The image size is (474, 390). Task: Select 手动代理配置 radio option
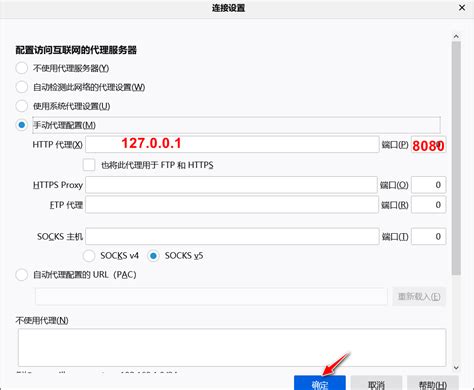[x=22, y=125]
